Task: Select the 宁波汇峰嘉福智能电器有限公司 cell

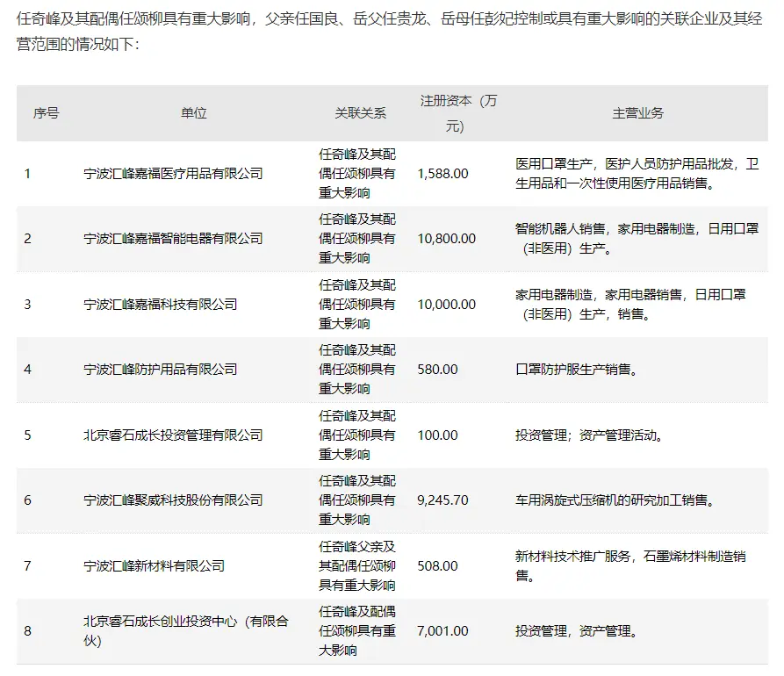Action: [x=173, y=239]
